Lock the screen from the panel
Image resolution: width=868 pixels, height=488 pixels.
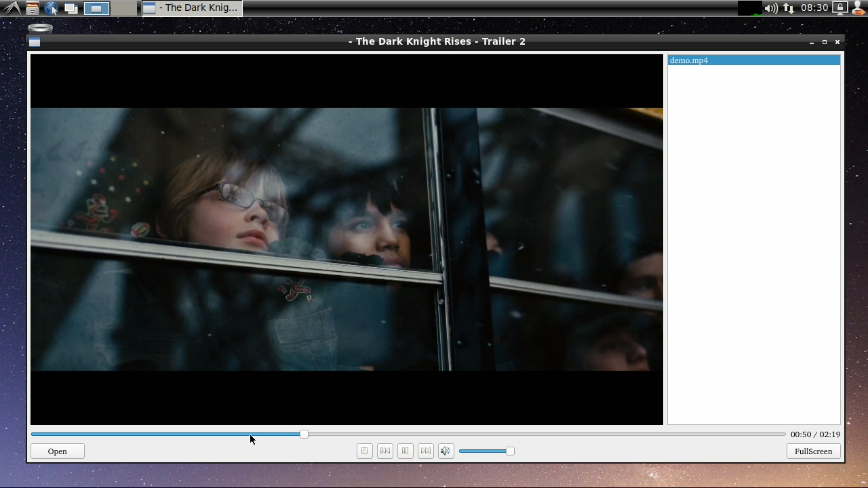tap(840, 8)
